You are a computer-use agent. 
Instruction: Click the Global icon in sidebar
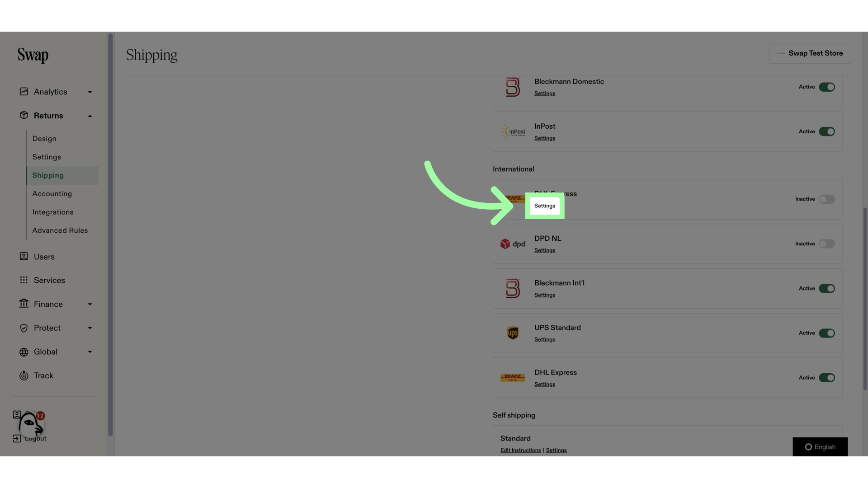tap(23, 352)
